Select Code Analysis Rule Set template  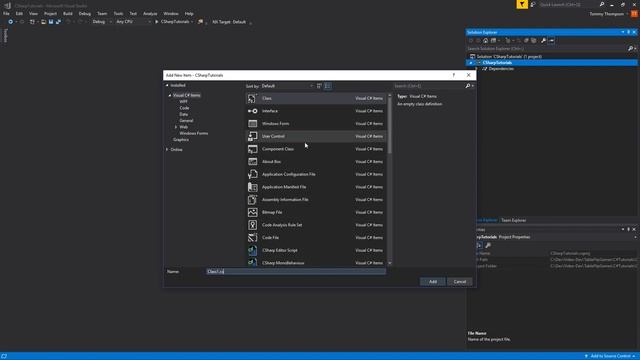[x=316, y=225]
